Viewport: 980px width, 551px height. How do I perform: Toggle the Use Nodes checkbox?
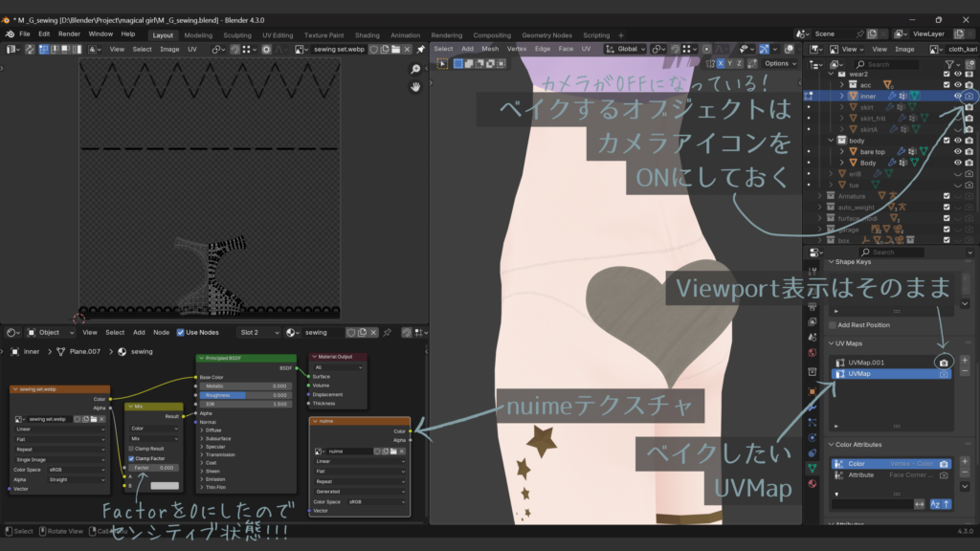(180, 333)
